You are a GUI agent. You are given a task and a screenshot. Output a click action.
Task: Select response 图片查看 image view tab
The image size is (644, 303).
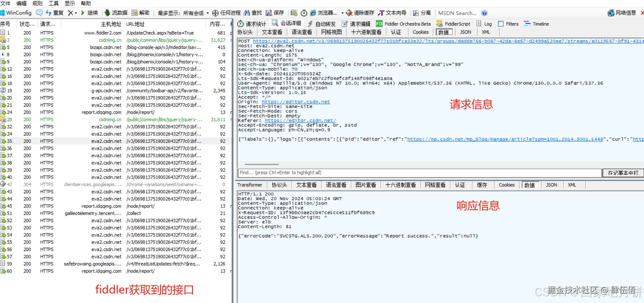366,185
